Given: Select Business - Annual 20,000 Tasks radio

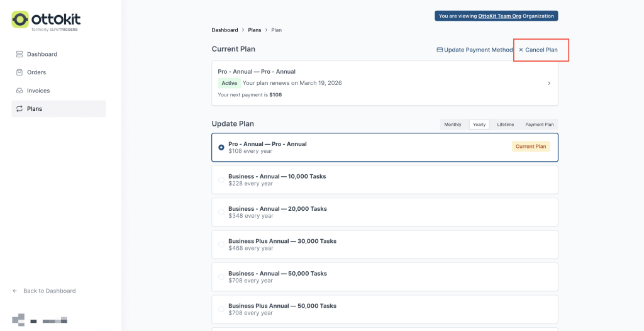Looking at the screenshot, I should (221, 212).
